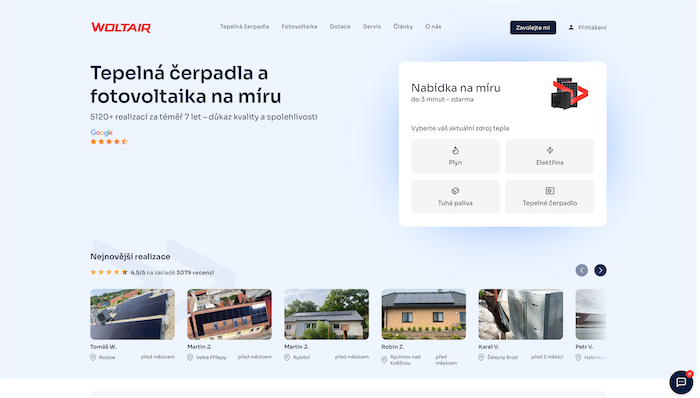Click the Woltair logo
Screen dimensions: 700x398
pos(121,27)
